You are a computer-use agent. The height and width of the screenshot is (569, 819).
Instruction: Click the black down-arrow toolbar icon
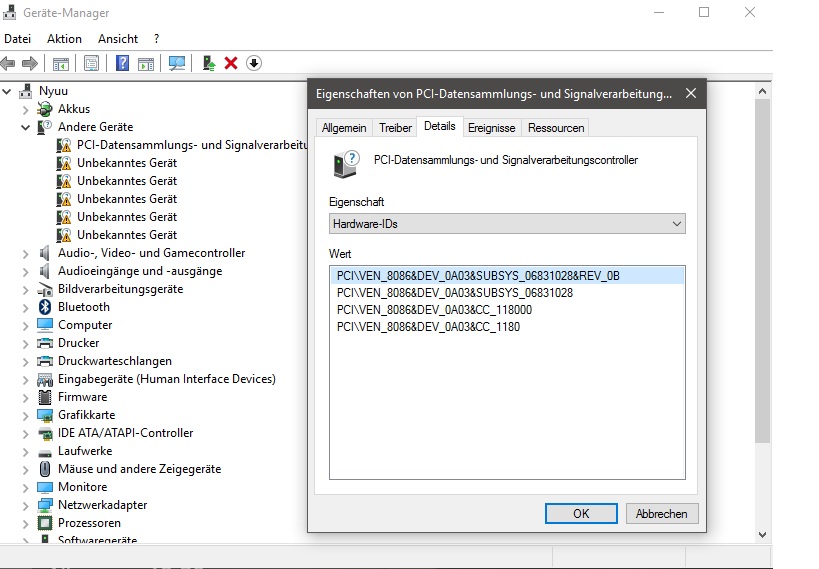point(254,63)
